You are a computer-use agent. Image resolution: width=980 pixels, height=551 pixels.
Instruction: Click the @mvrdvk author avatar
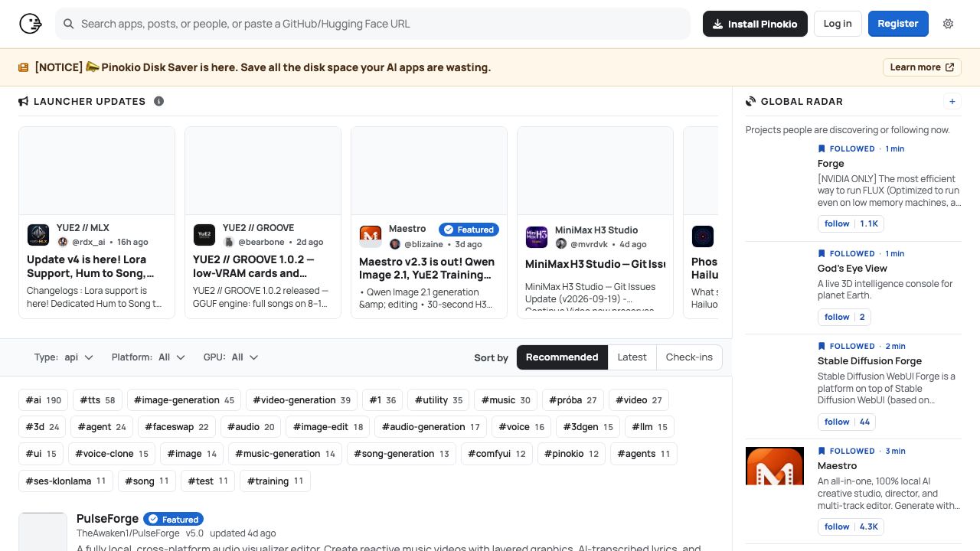point(561,244)
